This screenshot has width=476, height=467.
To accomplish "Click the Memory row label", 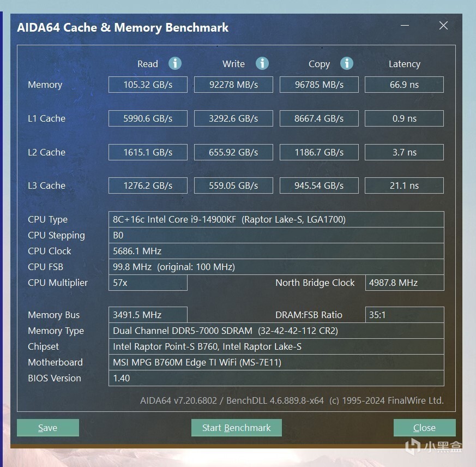I will click(45, 85).
